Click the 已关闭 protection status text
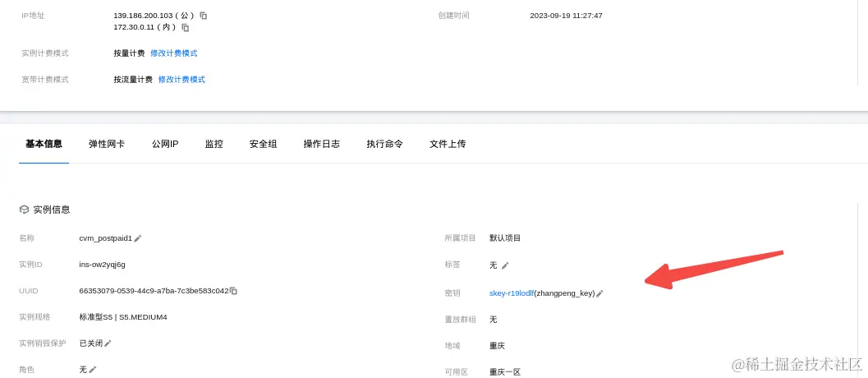 [91, 343]
